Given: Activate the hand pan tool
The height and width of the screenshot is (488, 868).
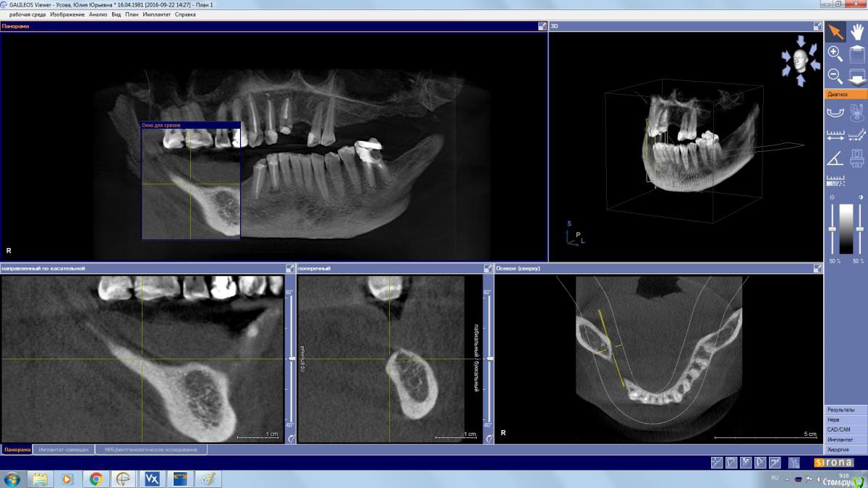Looking at the screenshot, I should point(857,32).
